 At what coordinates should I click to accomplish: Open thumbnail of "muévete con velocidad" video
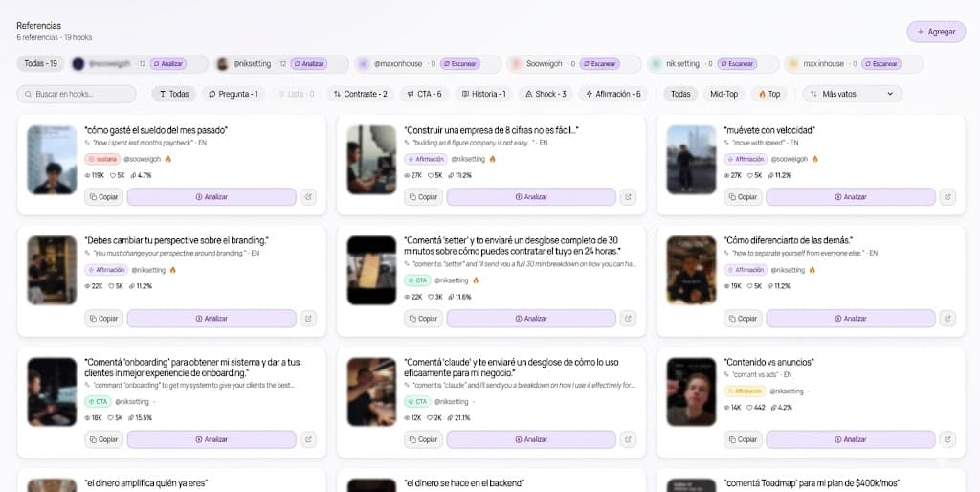click(691, 160)
